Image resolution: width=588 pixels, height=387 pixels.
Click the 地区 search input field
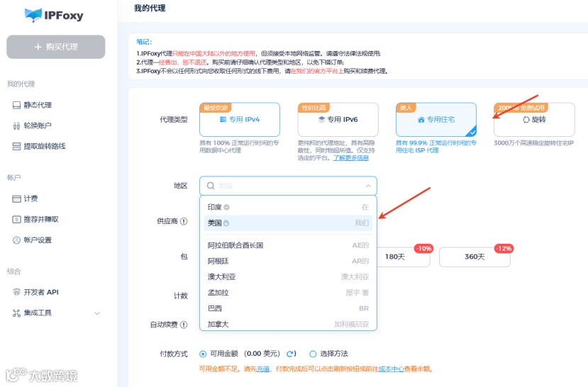pos(288,186)
